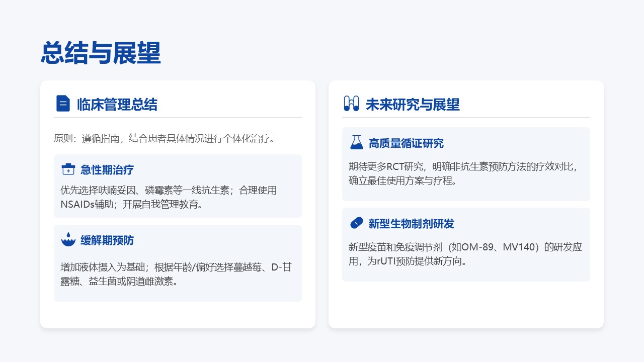The width and height of the screenshot is (644, 362).
Task: Click the paragraph mentioning OM-89 and MV140
Action: pos(465,254)
